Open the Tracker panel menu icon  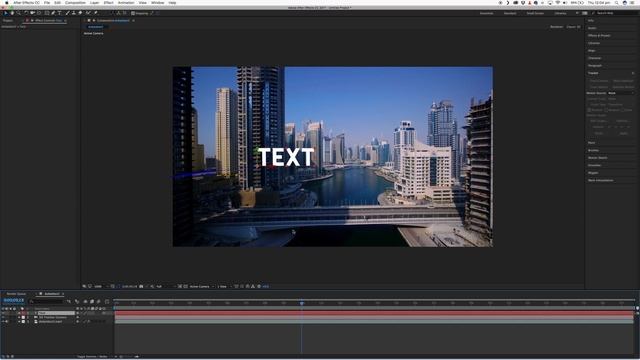point(633,73)
